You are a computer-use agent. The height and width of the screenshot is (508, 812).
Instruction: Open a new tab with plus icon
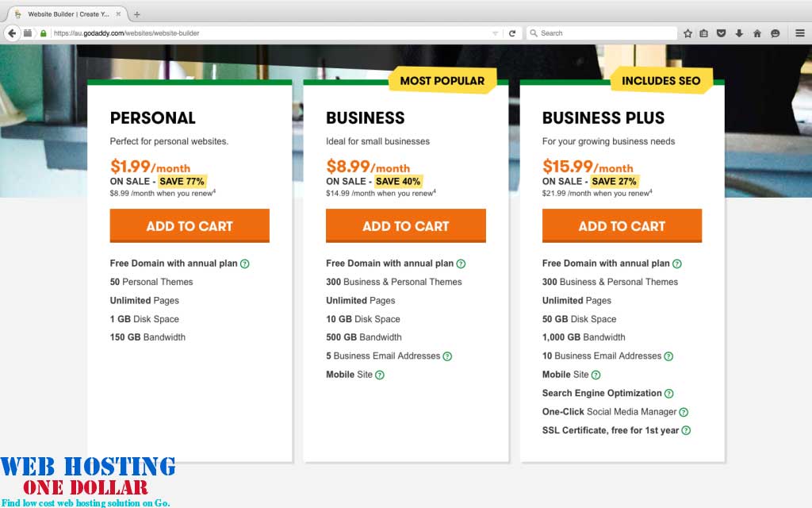136,14
